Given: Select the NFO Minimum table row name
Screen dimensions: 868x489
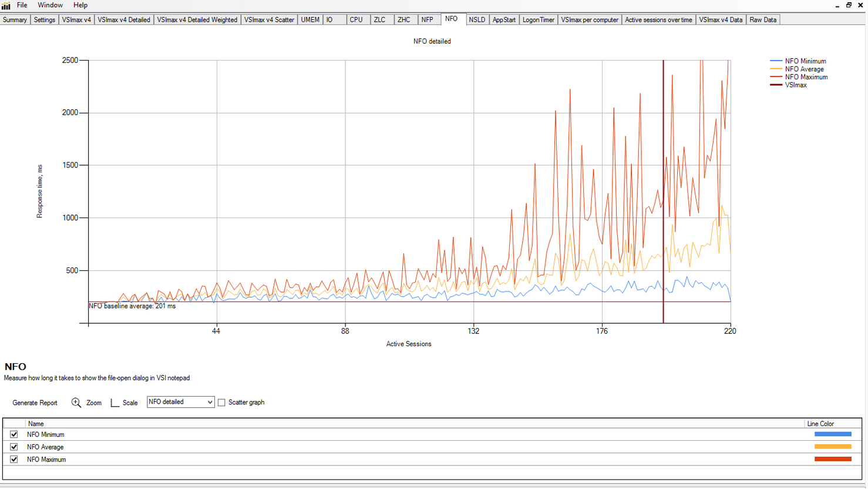Looking at the screenshot, I should click(45, 434).
